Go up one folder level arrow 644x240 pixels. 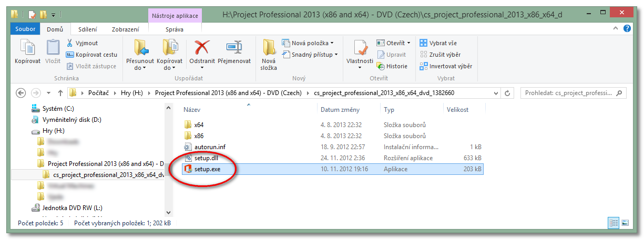coord(60,93)
